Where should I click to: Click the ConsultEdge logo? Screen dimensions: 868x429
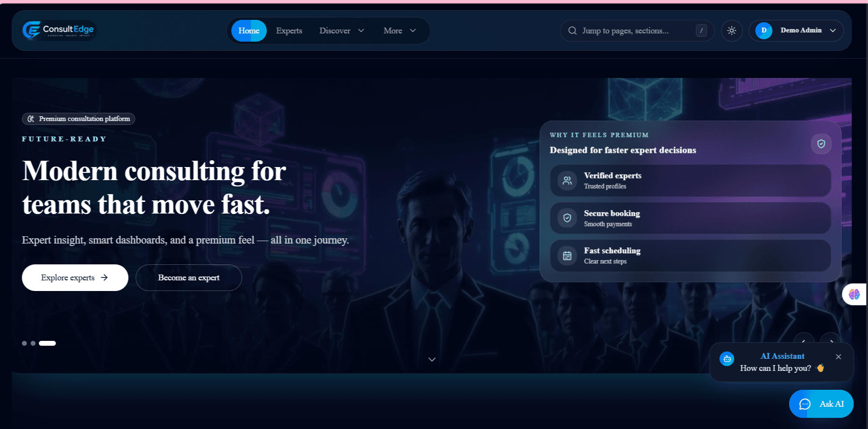[x=59, y=30]
